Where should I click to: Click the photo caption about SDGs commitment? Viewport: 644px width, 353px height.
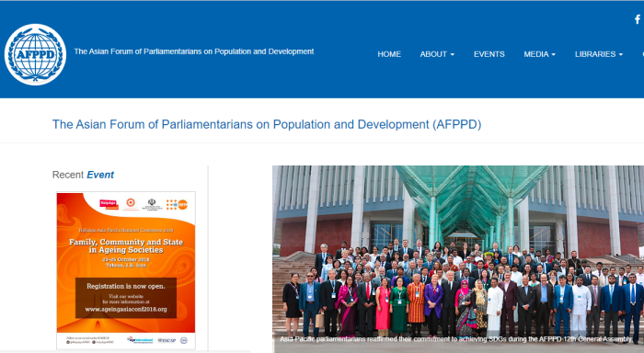(456, 339)
